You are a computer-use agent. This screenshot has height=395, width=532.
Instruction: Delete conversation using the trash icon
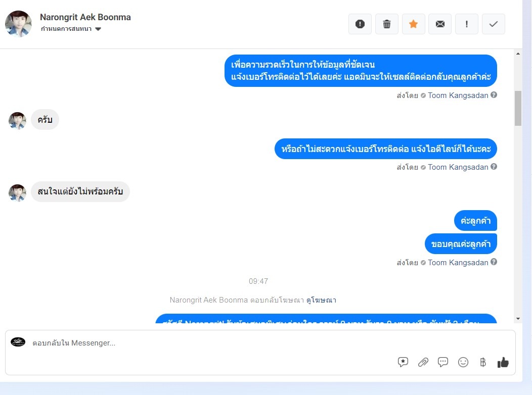pyautogui.click(x=387, y=24)
